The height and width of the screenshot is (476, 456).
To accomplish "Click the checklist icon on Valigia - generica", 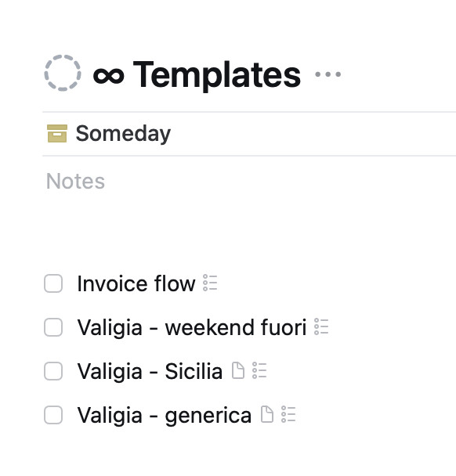I will tap(288, 414).
